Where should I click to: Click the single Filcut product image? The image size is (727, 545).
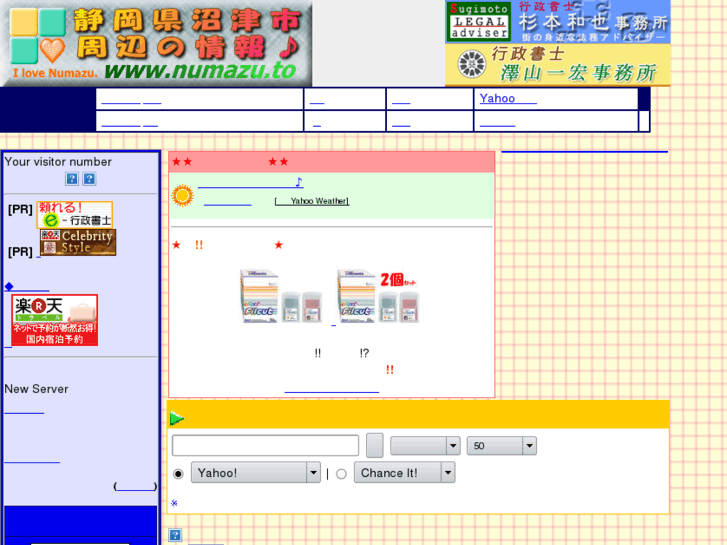click(281, 296)
